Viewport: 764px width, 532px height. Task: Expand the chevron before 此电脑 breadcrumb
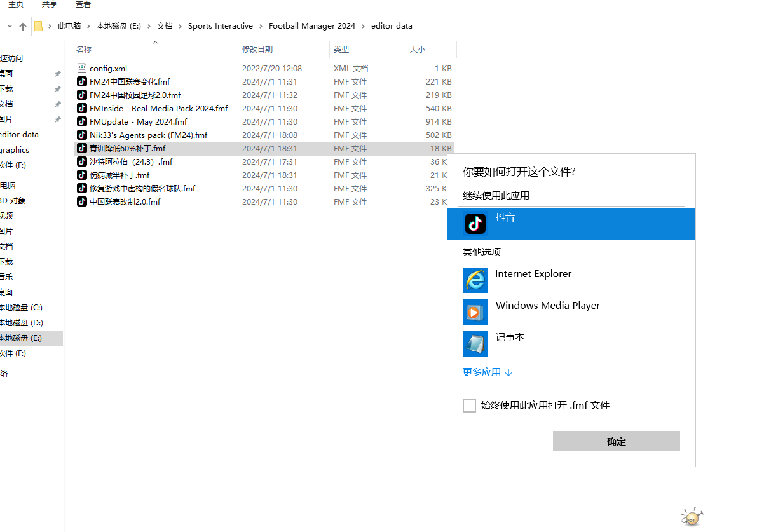pos(50,26)
